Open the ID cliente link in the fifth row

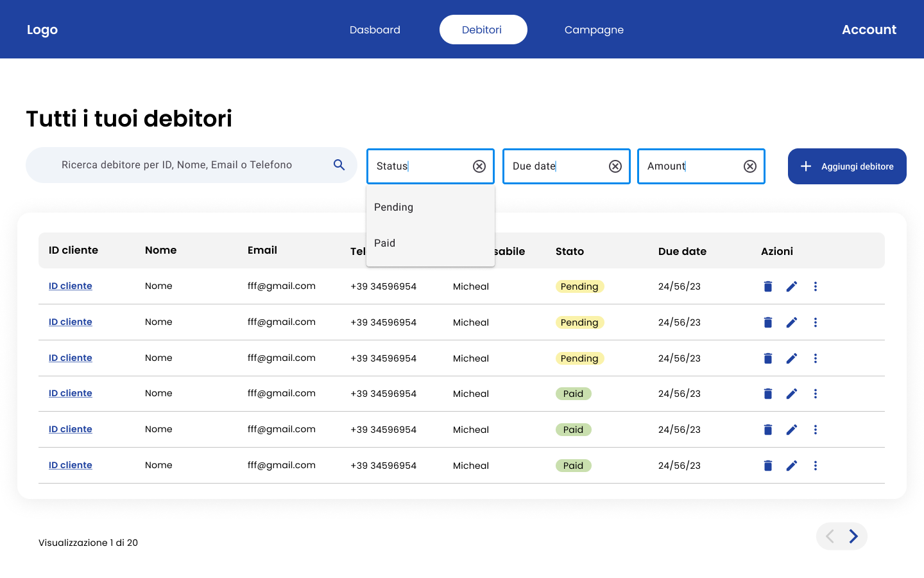pyautogui.click(x=71, y=429)
